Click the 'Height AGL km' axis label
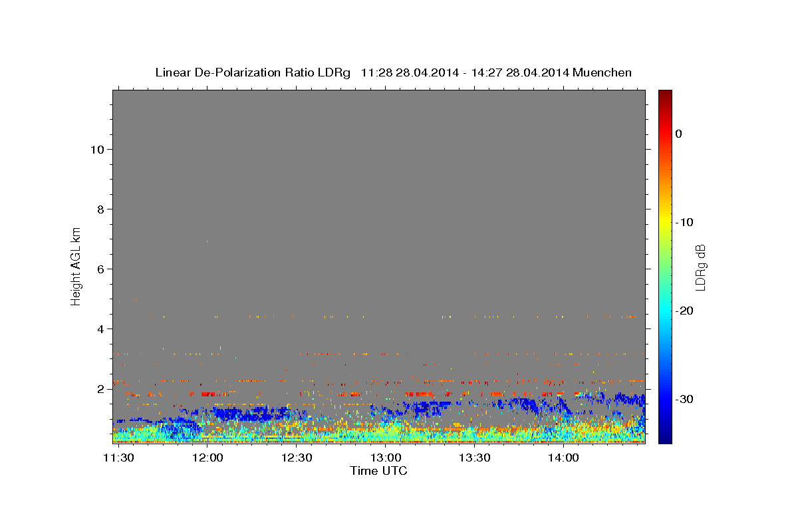This screenshot has height=532, width=798. [x=76, y=265]
